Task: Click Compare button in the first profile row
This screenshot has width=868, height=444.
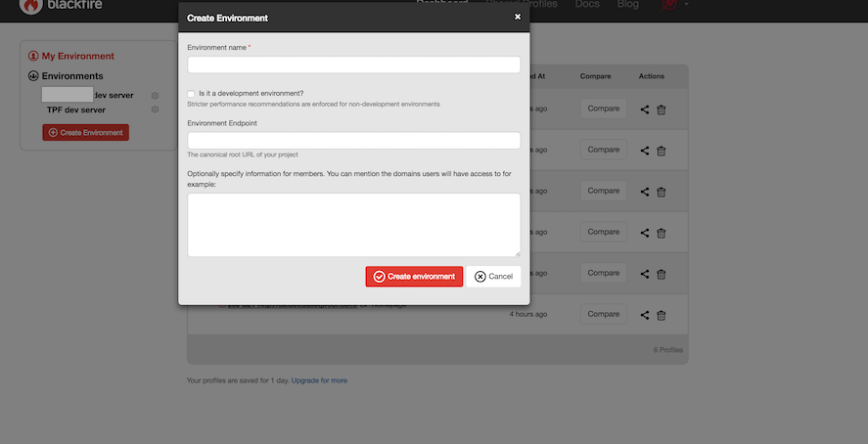Action: pyautogui.click(x=603, y=109)
